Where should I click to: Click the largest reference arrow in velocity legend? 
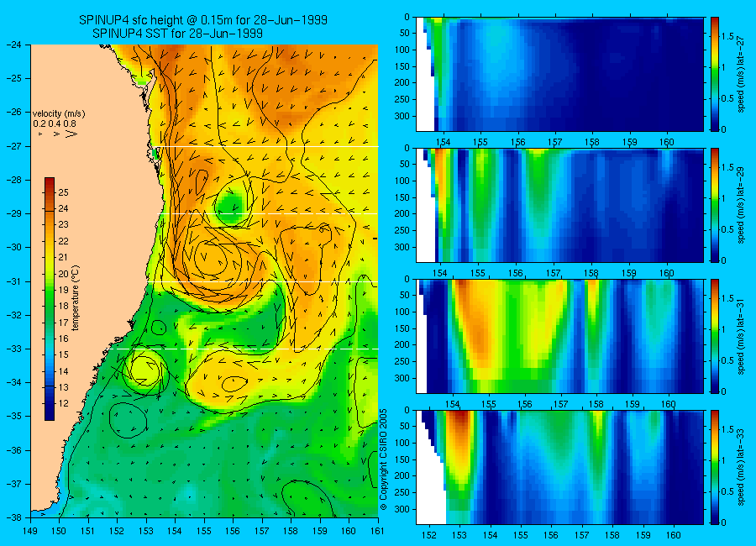coord(71,134)
